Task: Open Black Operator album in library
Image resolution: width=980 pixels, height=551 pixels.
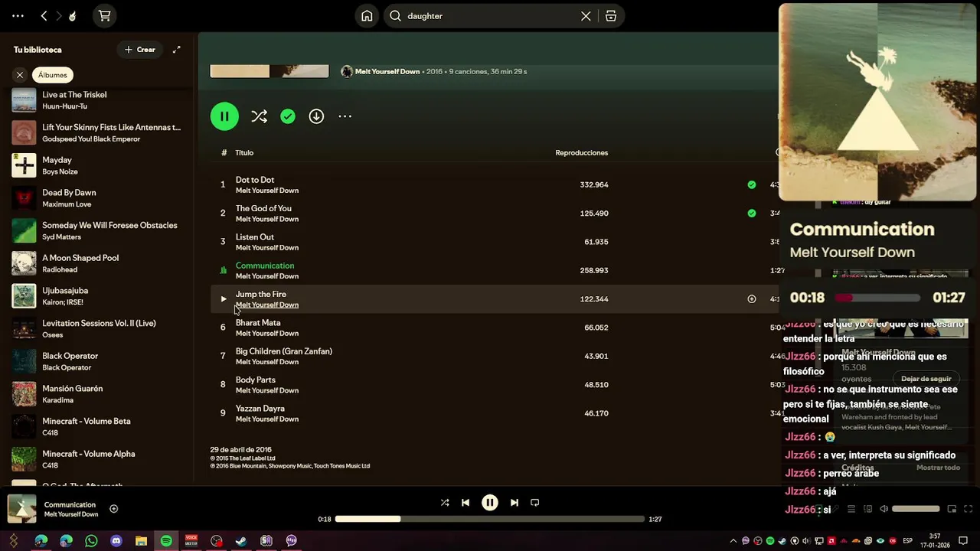Action: [x=97, y=361]
